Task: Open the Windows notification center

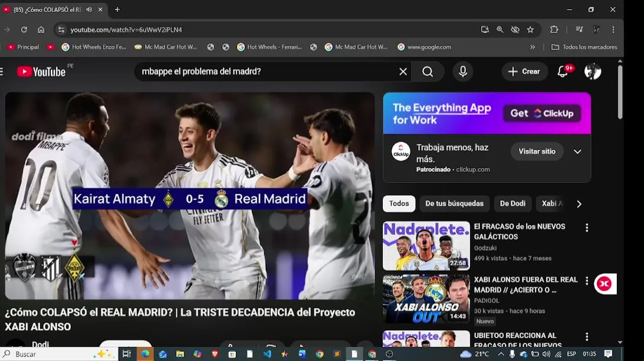Action: 608,354
